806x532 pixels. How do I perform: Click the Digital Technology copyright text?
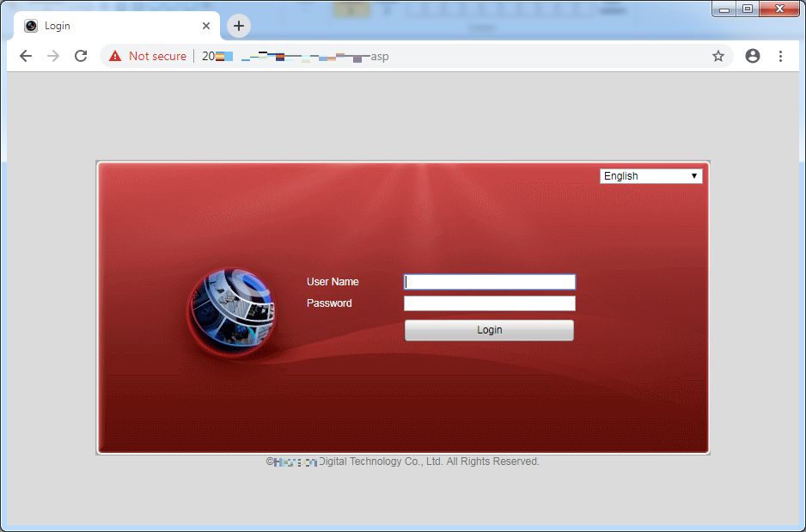coord(402,462)
